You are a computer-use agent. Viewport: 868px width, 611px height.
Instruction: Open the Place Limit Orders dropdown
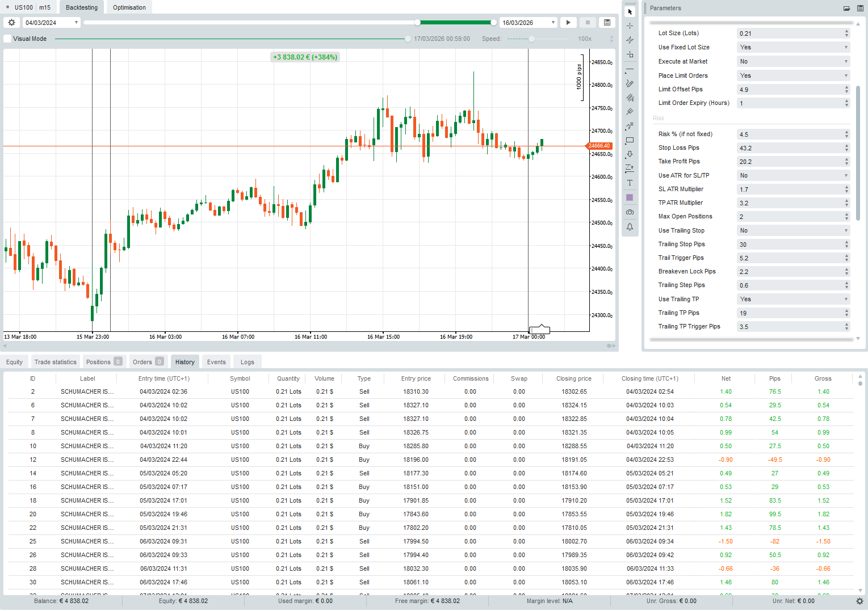792,76
